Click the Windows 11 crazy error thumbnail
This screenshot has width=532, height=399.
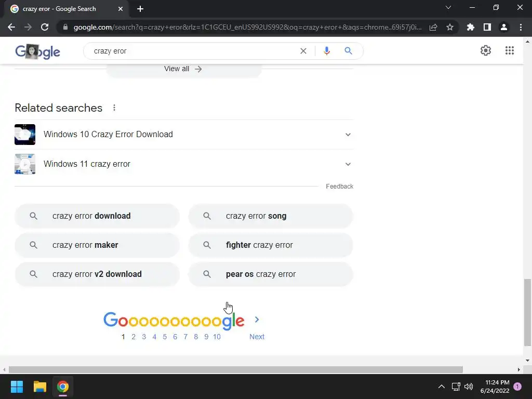(x=25, y=164)
